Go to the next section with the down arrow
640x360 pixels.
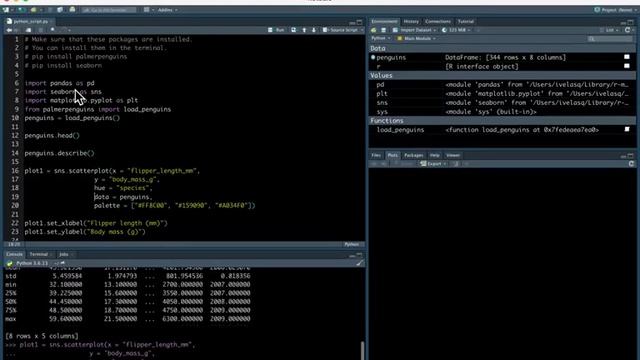[314, 30]
